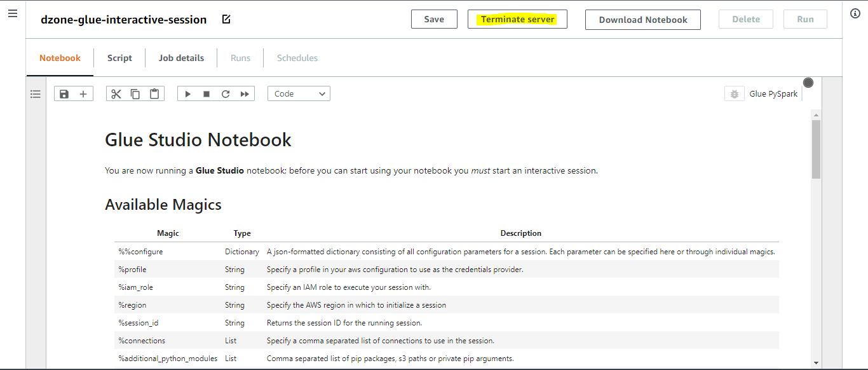Image resolution: width=868 pixels, height=370 pixels.
Task: Edit the job name with the pencil icon
Action: tap(226, 20)
